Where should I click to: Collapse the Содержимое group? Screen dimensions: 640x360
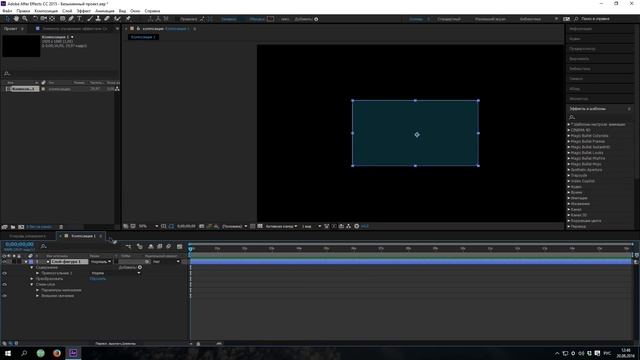tap(32, 267)
